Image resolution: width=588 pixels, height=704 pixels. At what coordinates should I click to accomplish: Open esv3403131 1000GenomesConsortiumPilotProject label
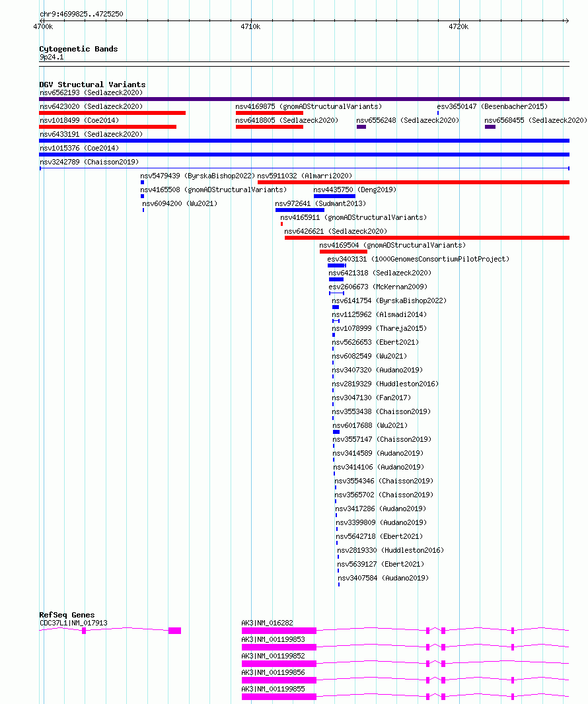[x=418, y=259]
